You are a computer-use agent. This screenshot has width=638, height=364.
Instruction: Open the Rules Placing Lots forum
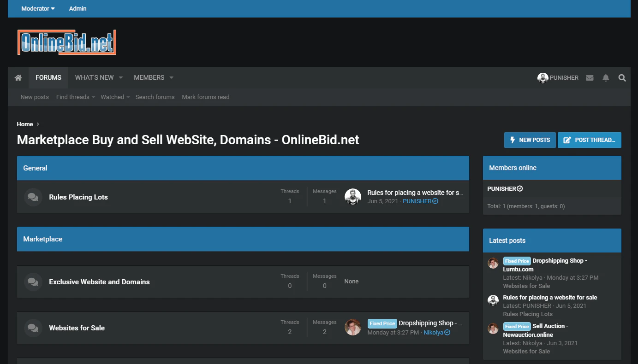pyautogui.click(x=78, y=197)
